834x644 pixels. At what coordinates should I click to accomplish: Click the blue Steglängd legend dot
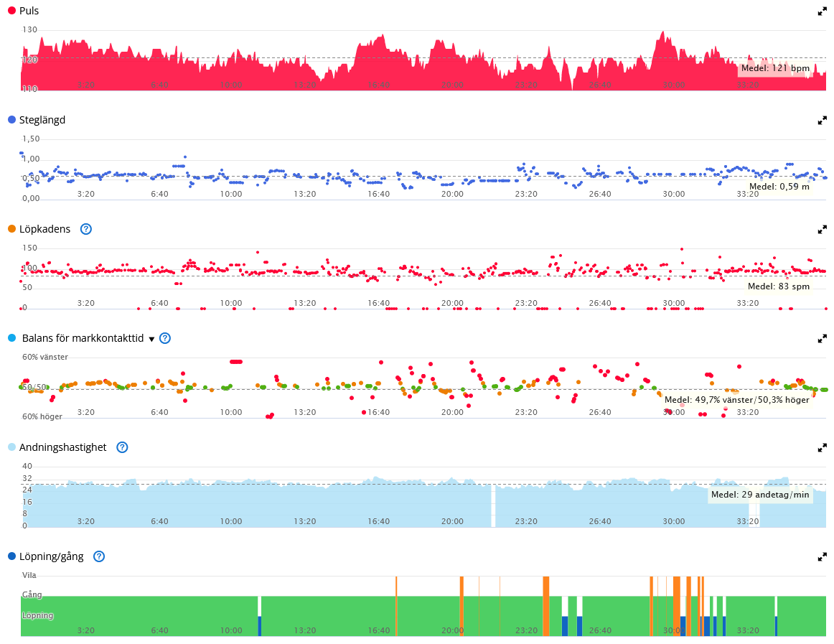[x=11, y=120]
